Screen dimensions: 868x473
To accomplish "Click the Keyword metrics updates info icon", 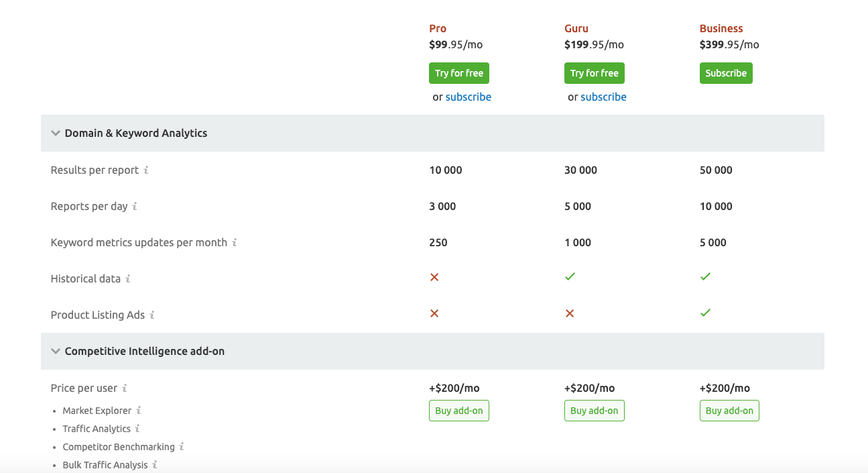I will pyautogui.click(x=235, y=242).
